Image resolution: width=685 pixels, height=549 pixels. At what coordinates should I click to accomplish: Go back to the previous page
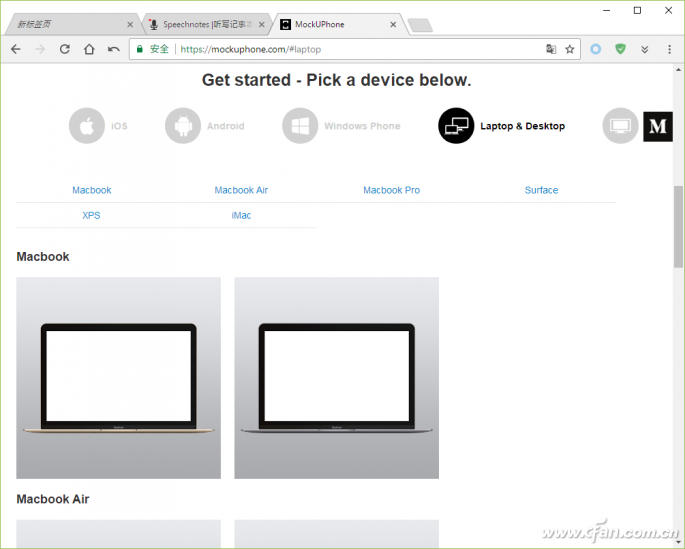[16, 49]
